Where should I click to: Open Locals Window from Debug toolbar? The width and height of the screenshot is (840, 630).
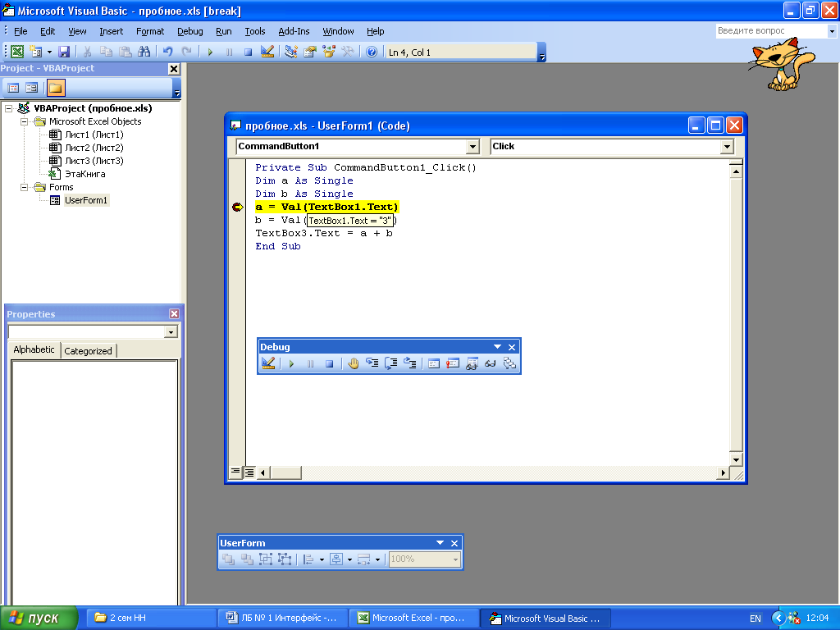tap(434, 363)
